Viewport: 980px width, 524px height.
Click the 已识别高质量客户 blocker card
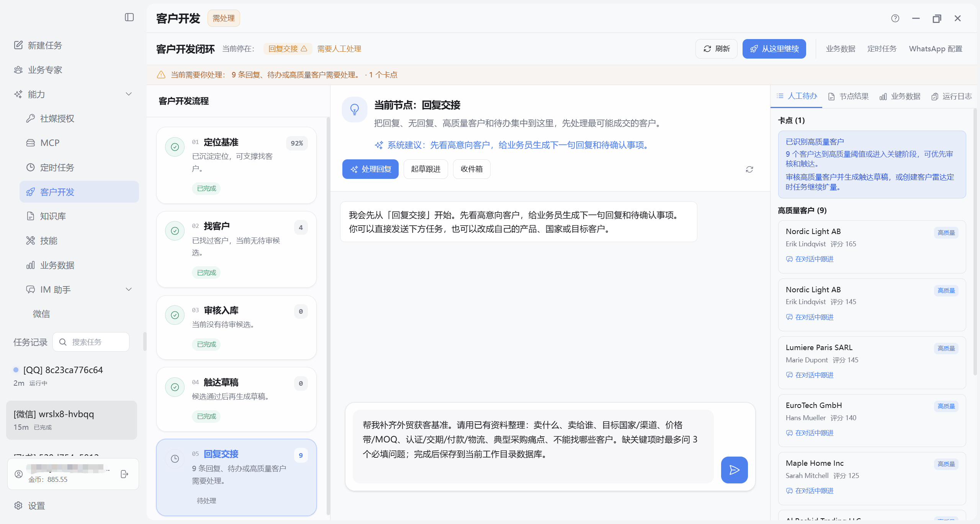872,165
